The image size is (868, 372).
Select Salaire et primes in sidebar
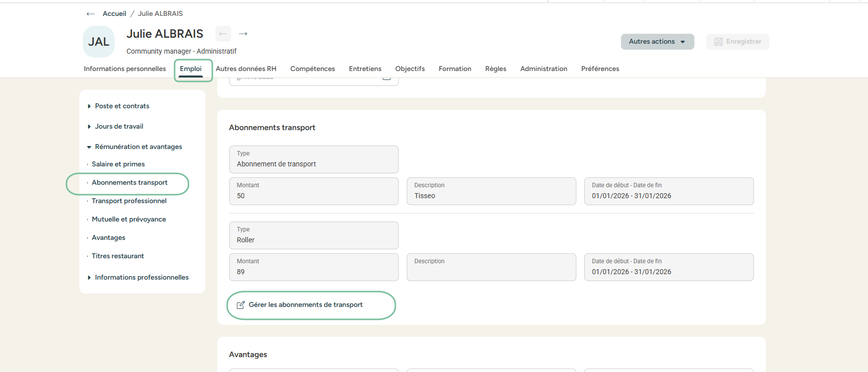[x=118, y=164]
